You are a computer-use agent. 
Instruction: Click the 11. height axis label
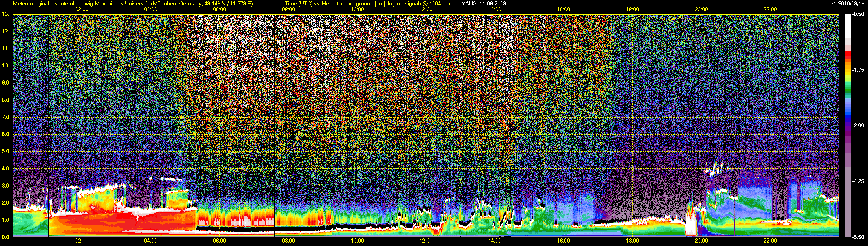(x=5, y=49)
